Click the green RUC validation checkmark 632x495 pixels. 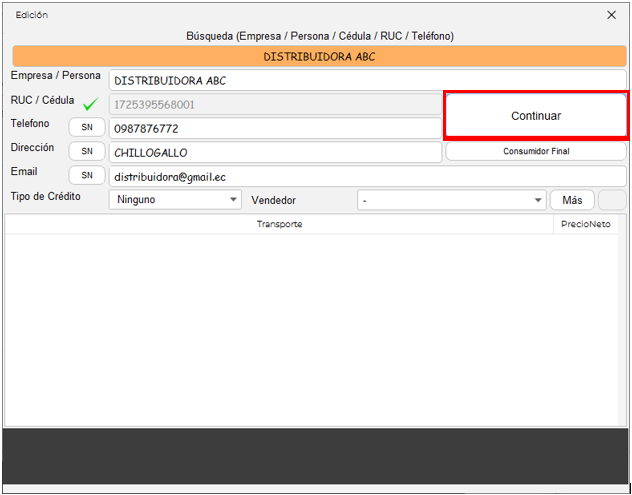click(x=91, y=104)
